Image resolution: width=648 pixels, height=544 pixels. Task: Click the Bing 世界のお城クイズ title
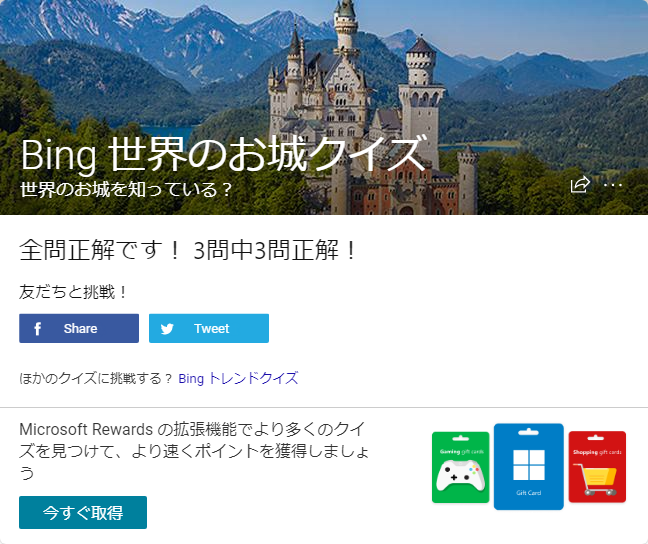[223, 155]
